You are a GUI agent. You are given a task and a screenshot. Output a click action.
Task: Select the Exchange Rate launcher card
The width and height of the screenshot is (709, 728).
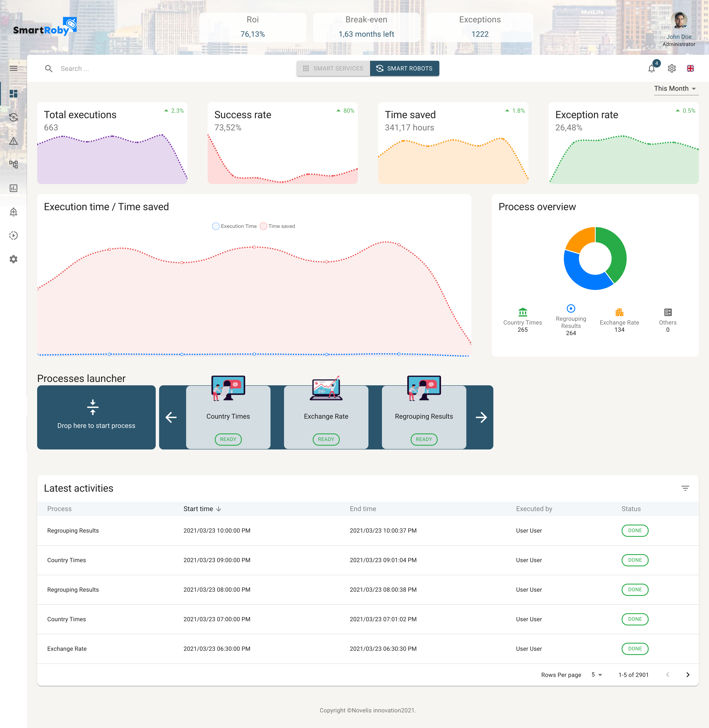click(326, 417)
